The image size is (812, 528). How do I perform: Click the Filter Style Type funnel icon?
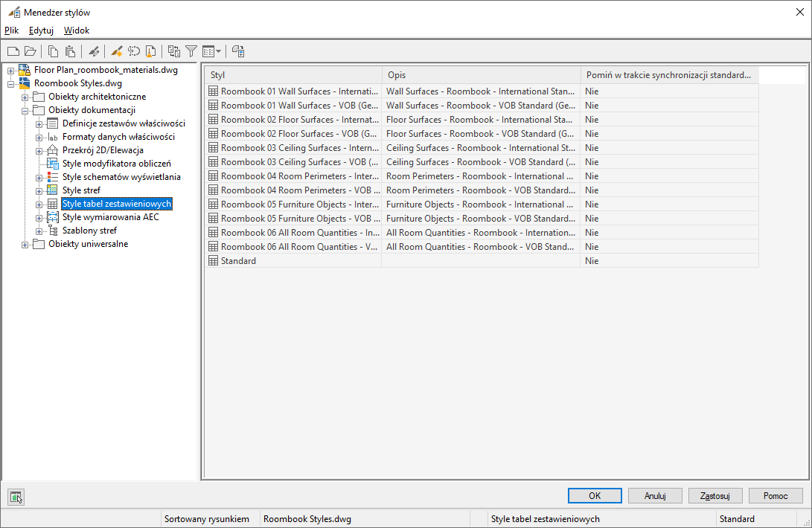pos(191,51)
